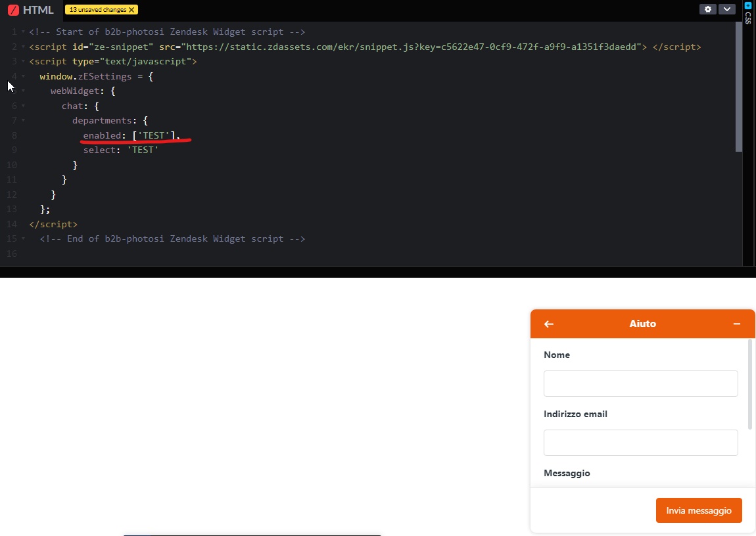Click the HTML panel title label
Screen dimensions: 756x536
38,10
